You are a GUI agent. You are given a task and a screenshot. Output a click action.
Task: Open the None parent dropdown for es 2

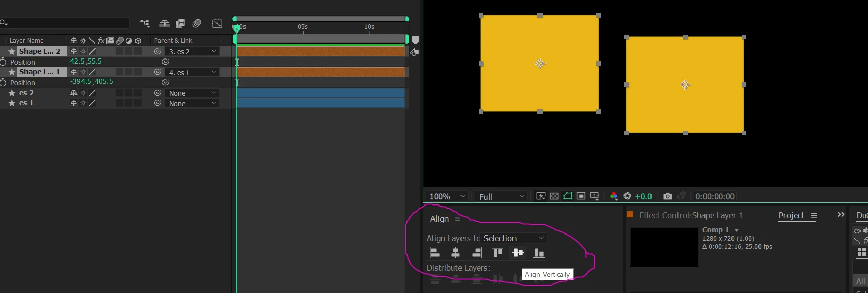pos(193,93)
